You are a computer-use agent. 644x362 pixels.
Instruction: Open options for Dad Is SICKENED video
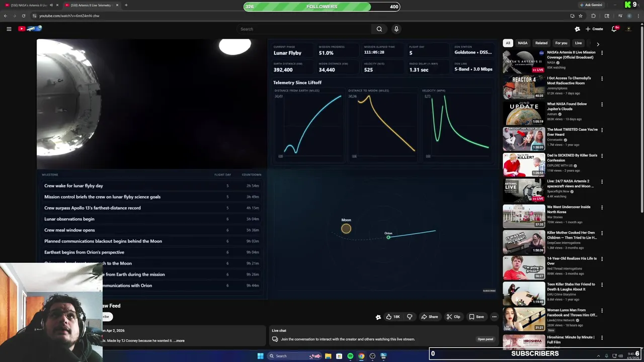click(602, 156)
